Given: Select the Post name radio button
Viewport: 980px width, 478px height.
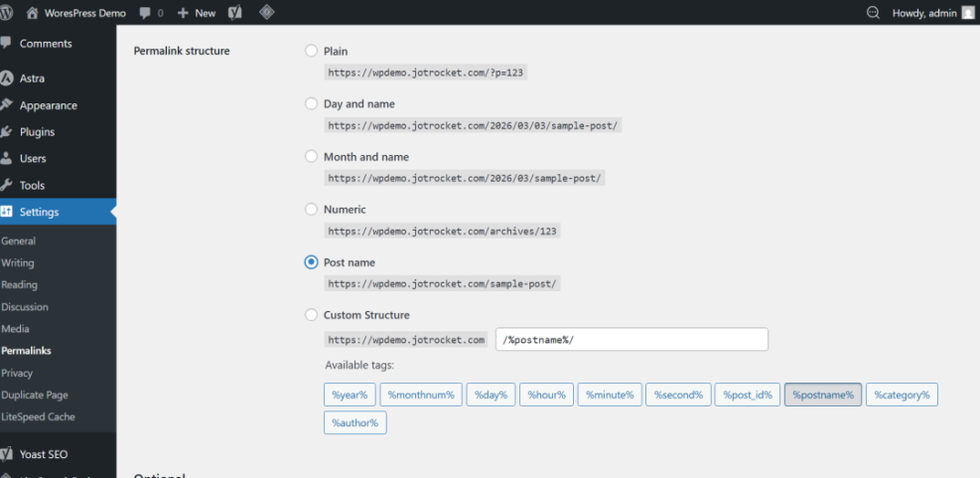Looking at the screenshot, I should (311, 262).
